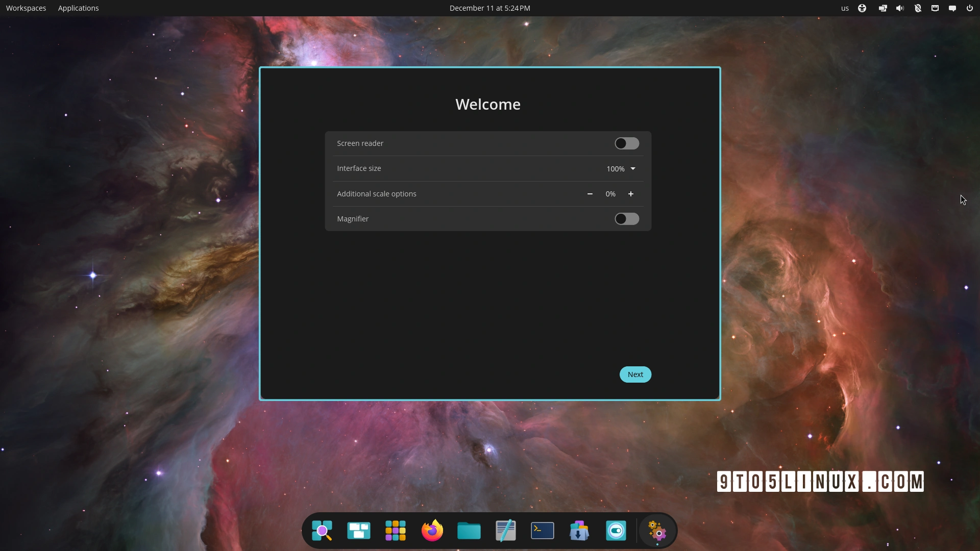Launch Firefox from the dock
Viewport: 980px width, 551px height.
[432, 531]
